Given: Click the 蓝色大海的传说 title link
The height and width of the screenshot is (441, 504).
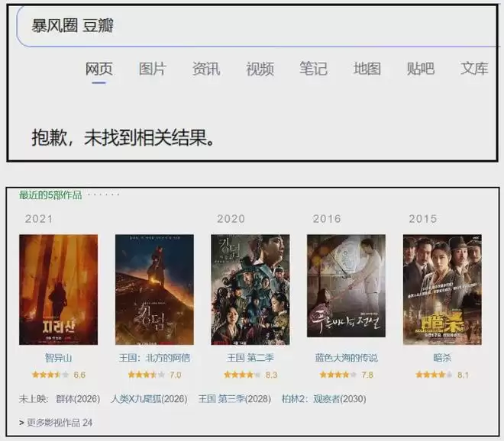Looking at the screenshot, I should (x=346, y=358).
